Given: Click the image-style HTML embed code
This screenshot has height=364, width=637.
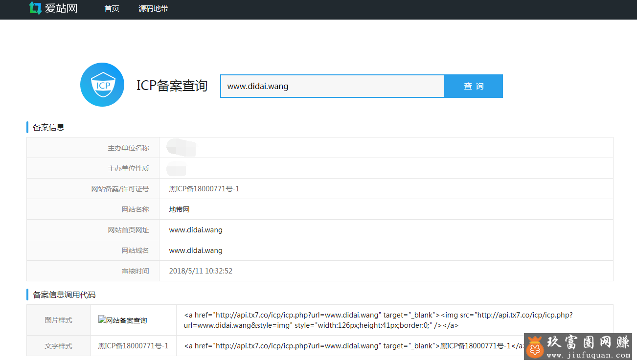Looking at the screenshot, I should 378,320.
